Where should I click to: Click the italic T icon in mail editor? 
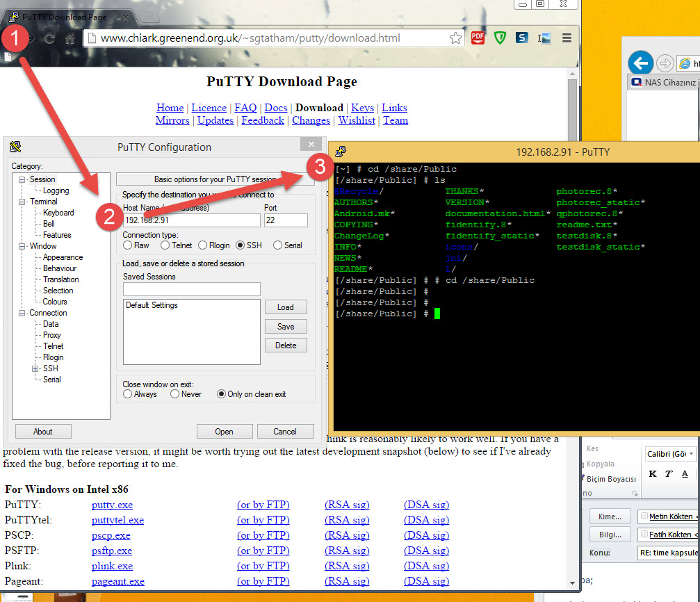point(668,474)
